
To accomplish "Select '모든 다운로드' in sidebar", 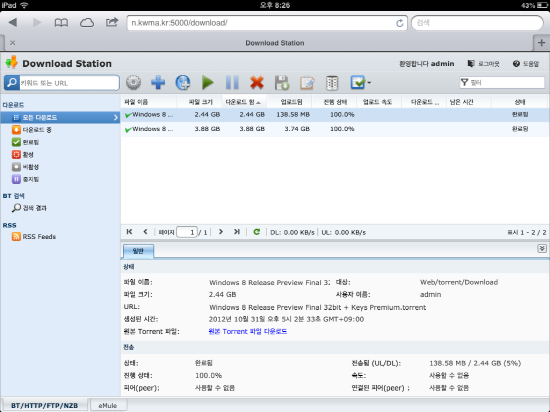I will 60,117.
